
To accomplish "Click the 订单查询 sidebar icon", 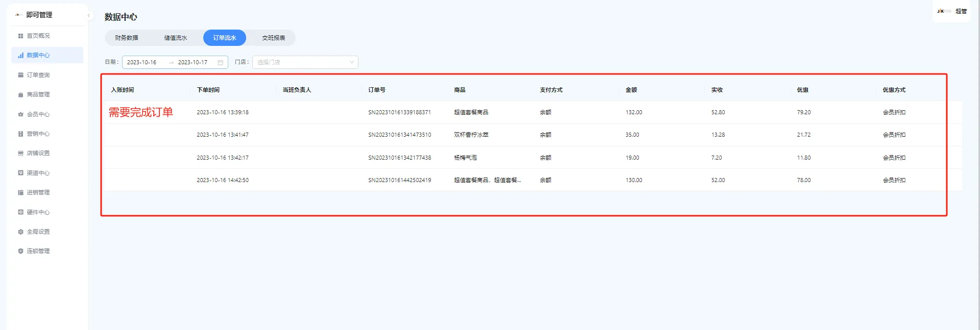I will tap(20, 75).
